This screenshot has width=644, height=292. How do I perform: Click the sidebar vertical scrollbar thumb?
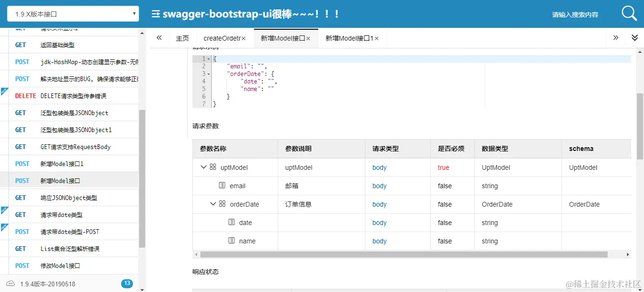[x=142, y=179]
